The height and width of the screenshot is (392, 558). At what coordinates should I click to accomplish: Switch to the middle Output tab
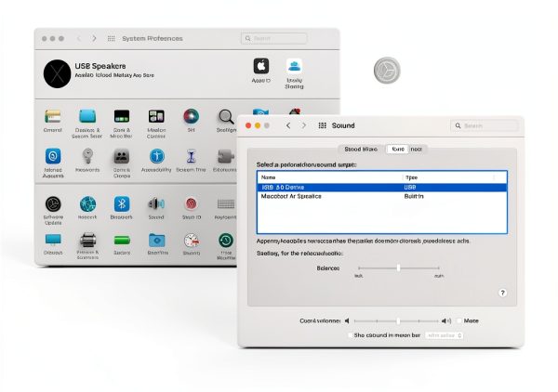[x=397, y=150]
